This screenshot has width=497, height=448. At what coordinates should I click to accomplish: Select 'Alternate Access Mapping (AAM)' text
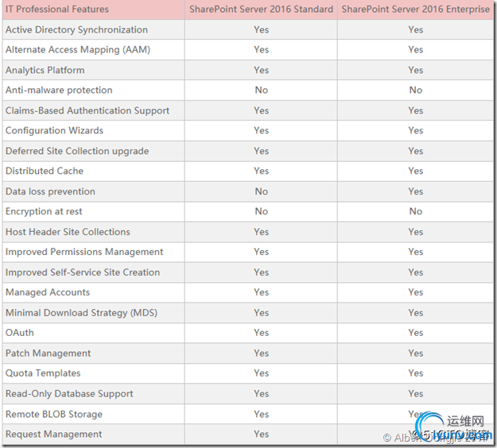[78, 50]
